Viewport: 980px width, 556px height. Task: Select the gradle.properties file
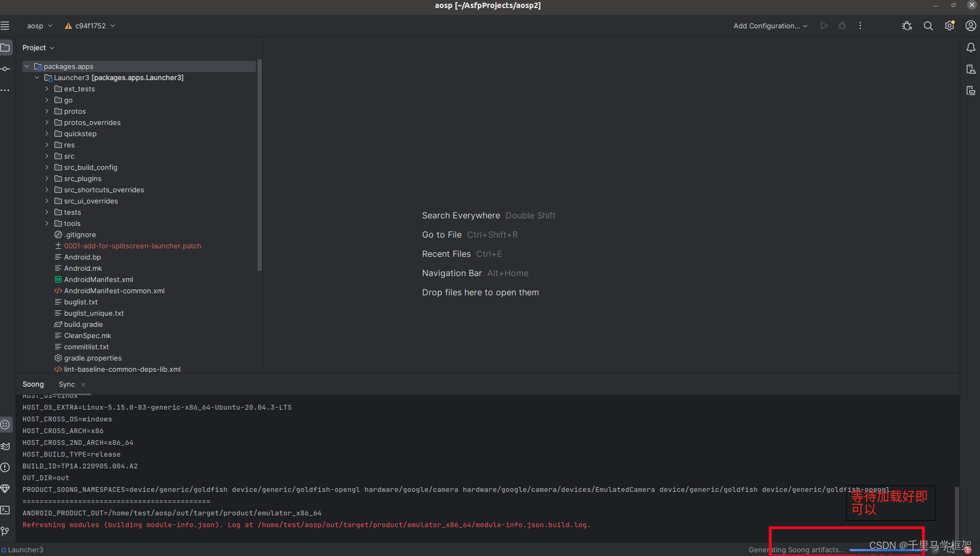[92, 358]
